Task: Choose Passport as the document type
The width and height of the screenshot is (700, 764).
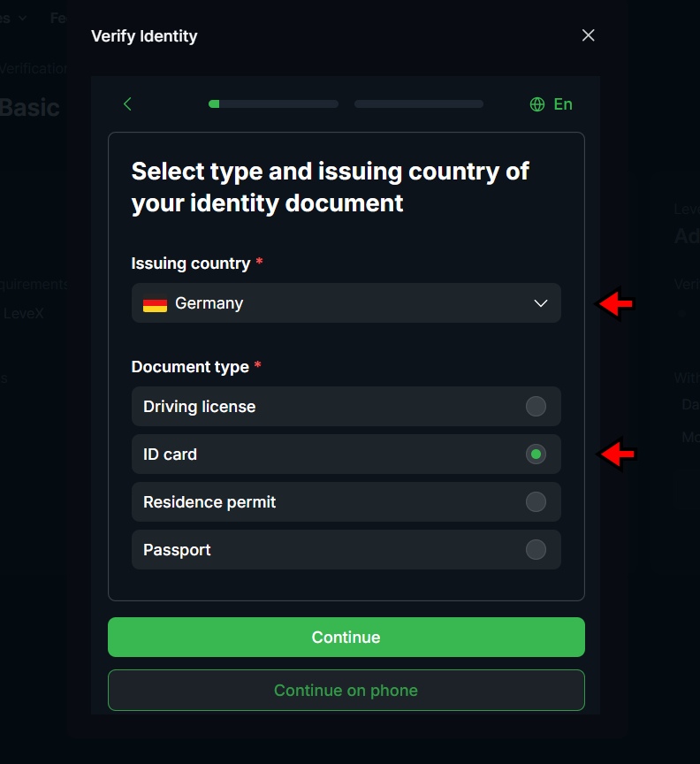Action: 535,549
